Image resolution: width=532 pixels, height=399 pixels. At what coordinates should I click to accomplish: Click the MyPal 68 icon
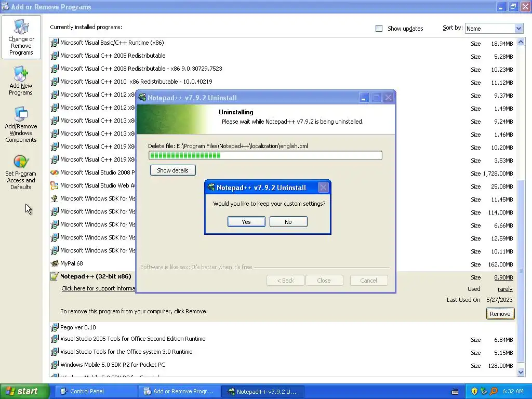click(x=54, y=263)
